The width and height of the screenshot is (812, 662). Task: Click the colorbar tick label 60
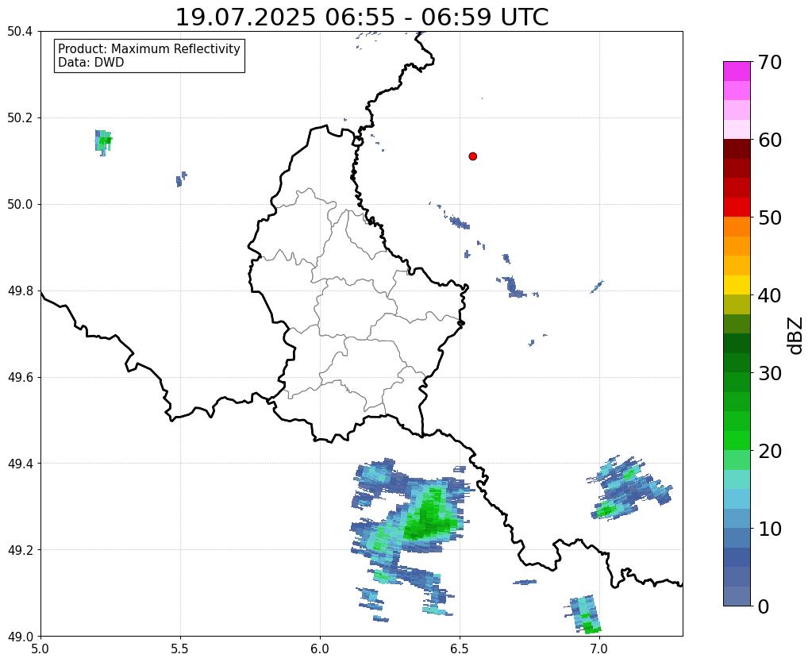click(770, 140)
